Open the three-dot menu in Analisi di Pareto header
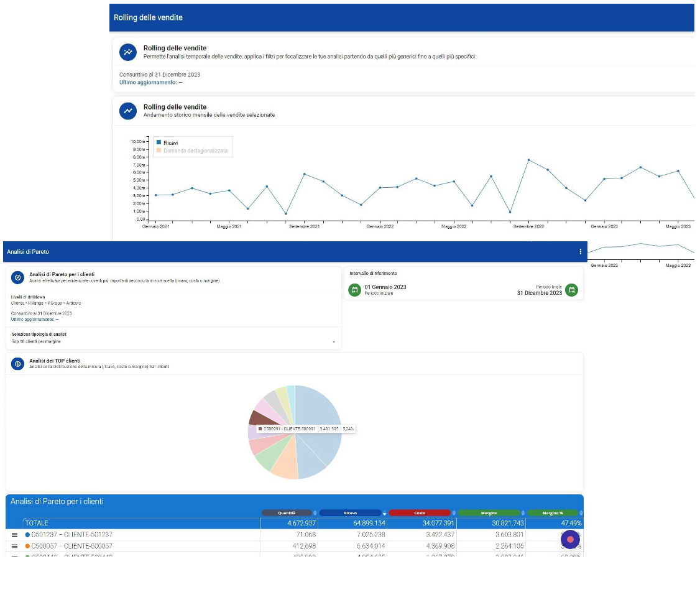The height and width of the screenshot is (592, 700). [580, 252]
